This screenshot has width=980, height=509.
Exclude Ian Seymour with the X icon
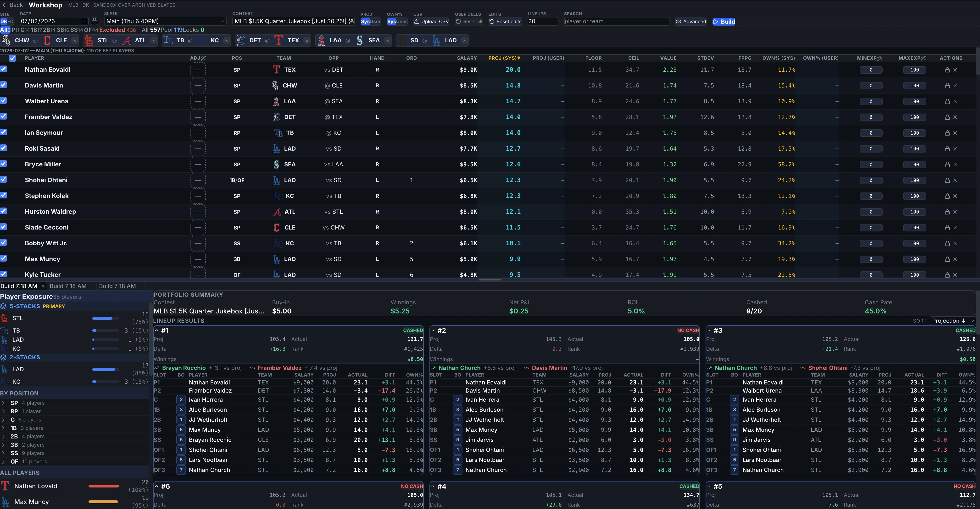click(955, 133)
